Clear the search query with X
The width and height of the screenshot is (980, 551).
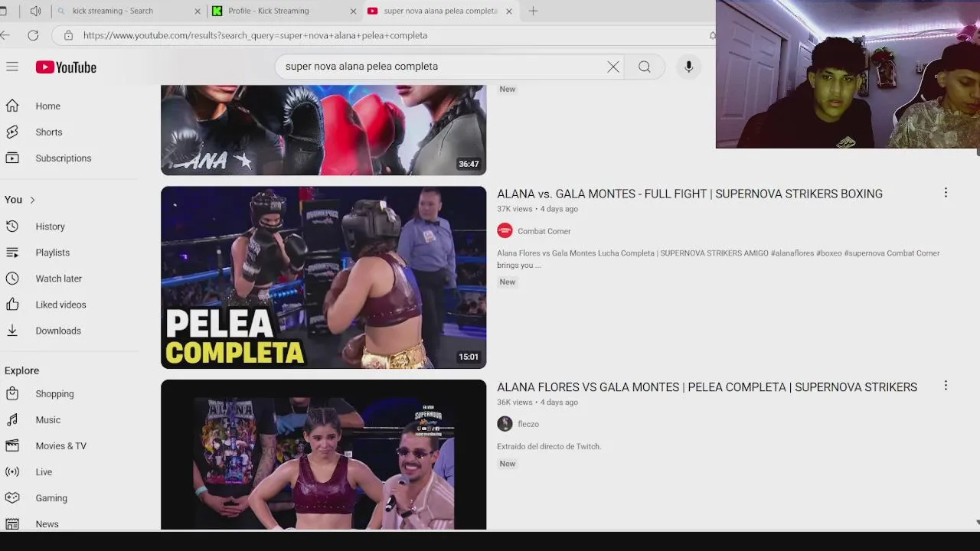point(613,67)
